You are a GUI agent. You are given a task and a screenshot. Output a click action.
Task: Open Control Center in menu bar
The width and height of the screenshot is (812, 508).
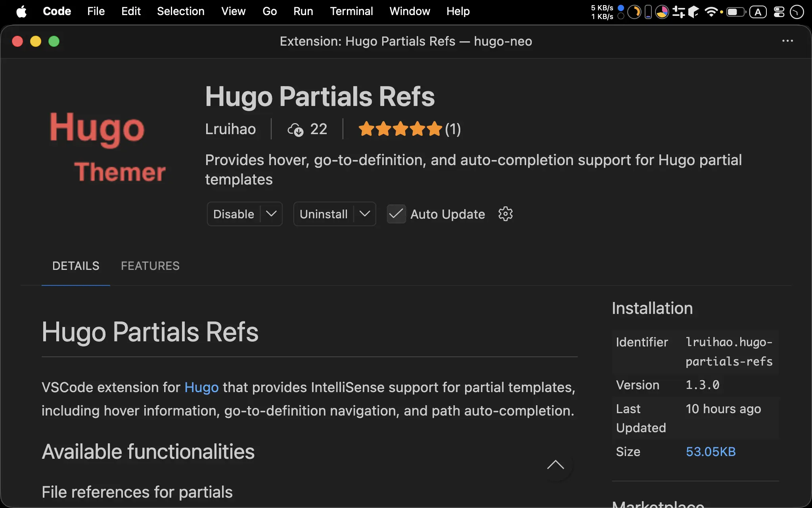pos(779,12)
